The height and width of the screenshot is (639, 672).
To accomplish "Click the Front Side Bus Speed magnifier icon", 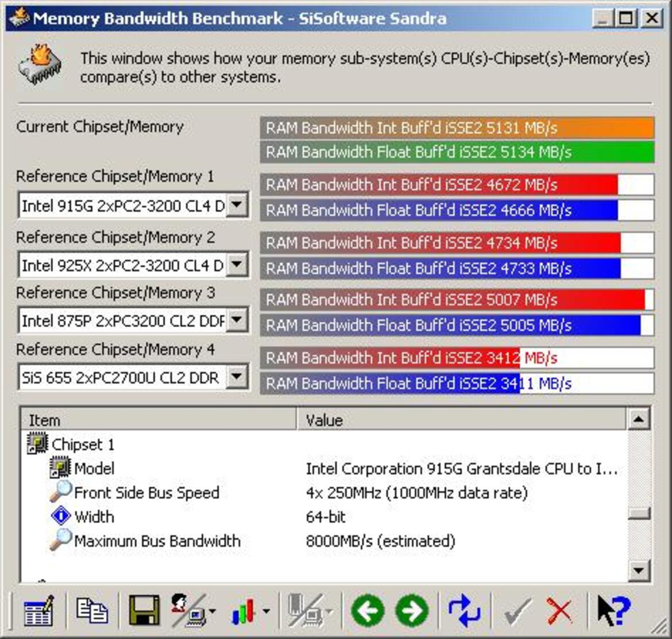I will [60, 491].
